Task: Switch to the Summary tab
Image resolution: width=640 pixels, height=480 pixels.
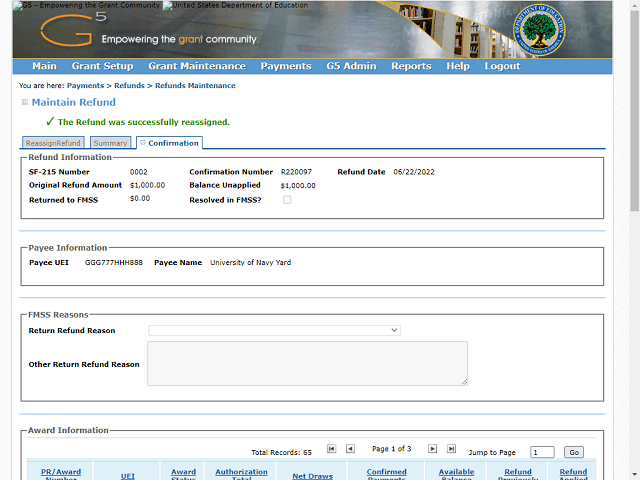Action: [110, 143]
